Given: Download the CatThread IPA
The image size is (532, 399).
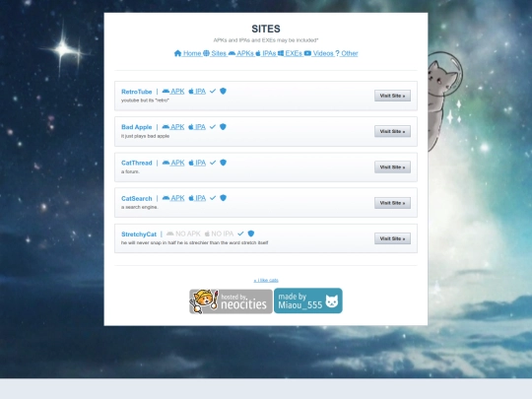Looking at the screenshot, I should 197,163.
